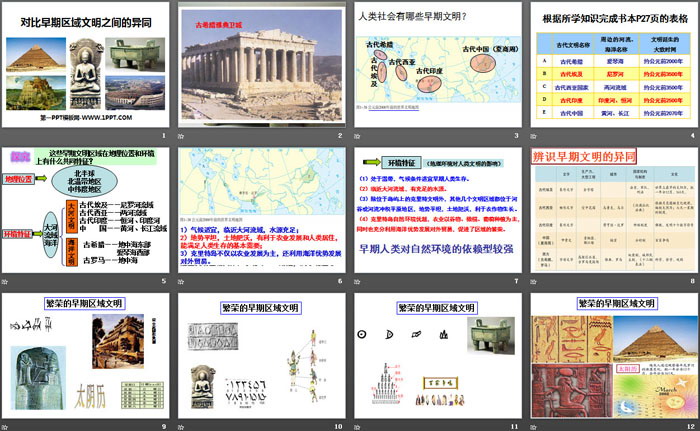Image resolution: width=700 pixels, height=431 pixels.
Task: Click the animation star icon under slide 2
Action: (x=182, y=136)
